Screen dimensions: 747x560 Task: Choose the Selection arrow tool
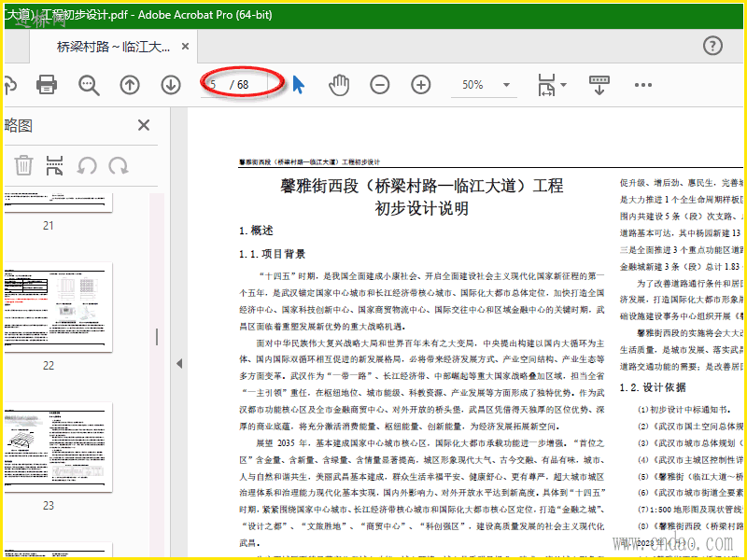(298, 85)
